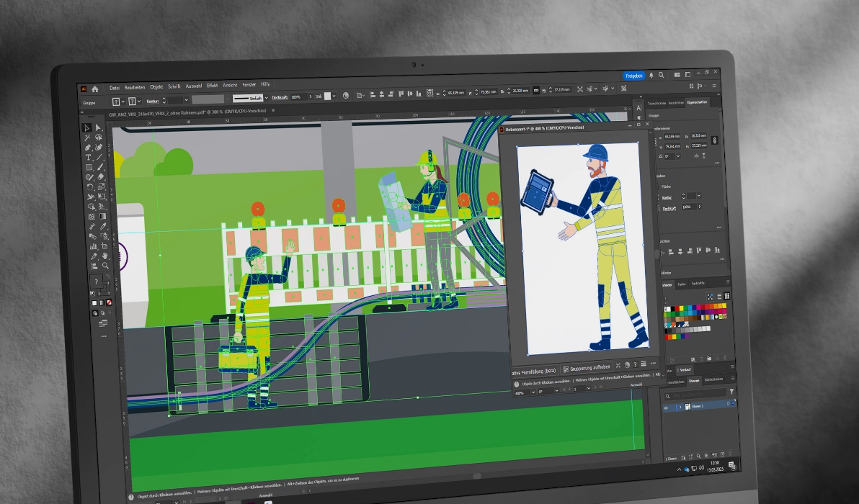
Task: Select the Zoom (magnifier) tool
Action: 106,266
